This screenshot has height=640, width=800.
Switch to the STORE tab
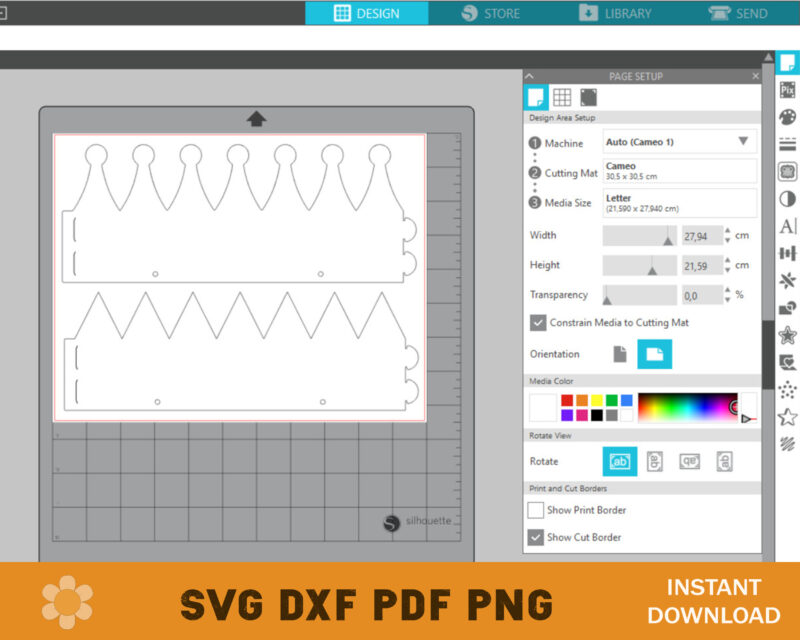click(x=490, y=13)
